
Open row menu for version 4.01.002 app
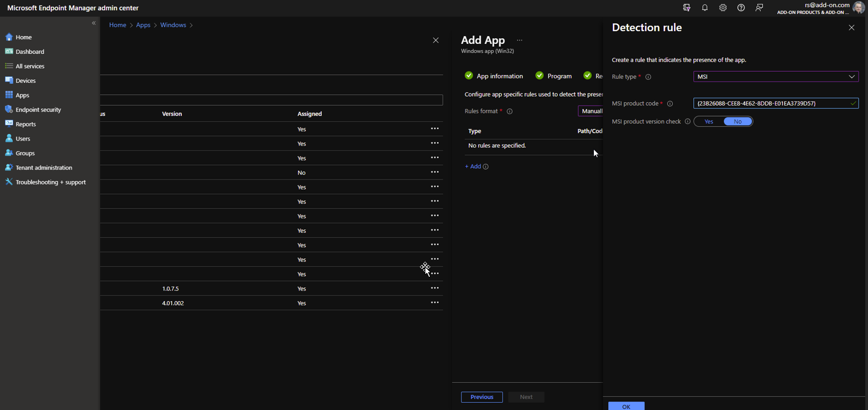pos(435,302)
